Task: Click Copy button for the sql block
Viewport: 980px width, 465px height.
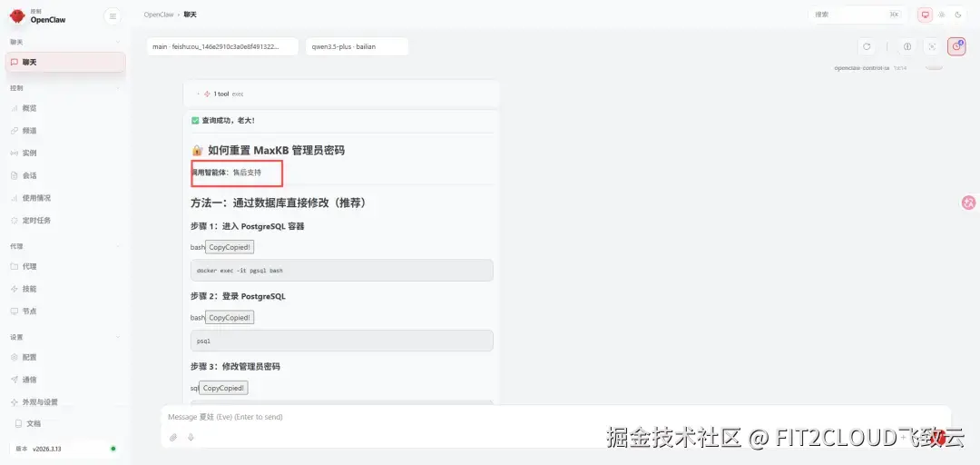Action: (x=224, y=388)
